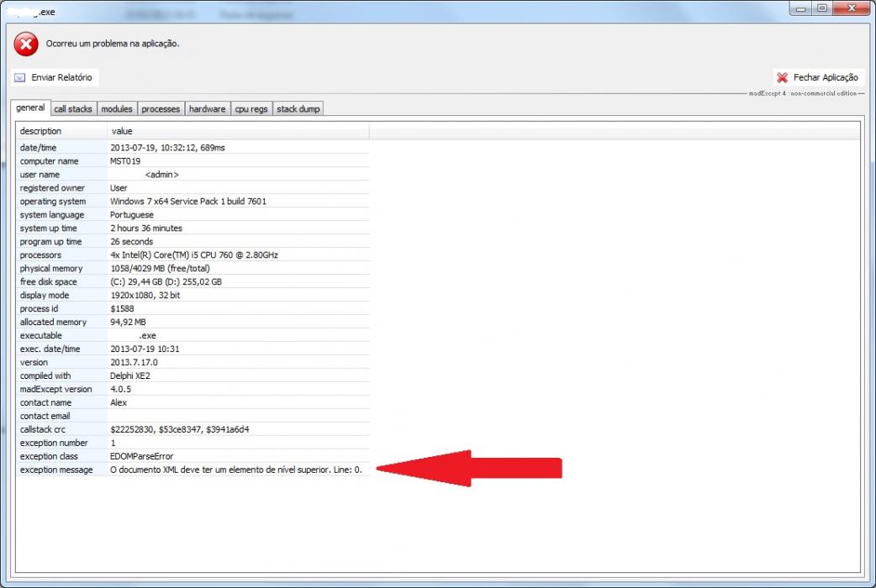The height and width of the screenshot is (588, 876).
Task: Show the stack dump tab
Action: click(x=298, y=109)
